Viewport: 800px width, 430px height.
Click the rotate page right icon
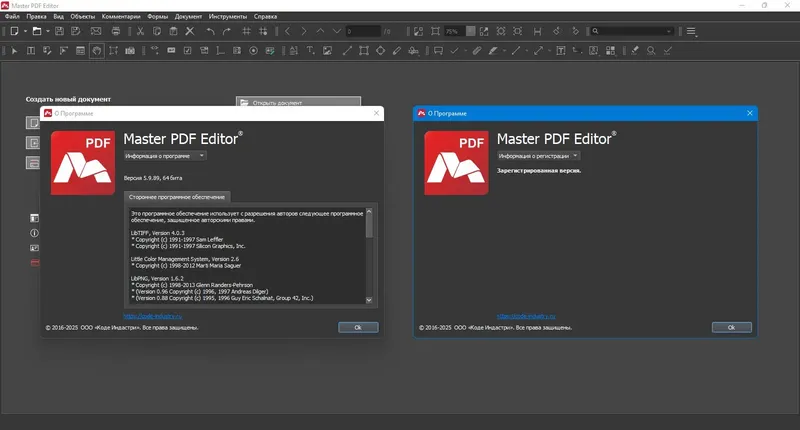pos(576,32)
